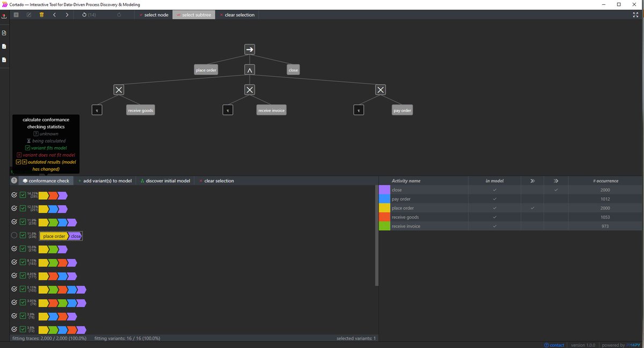Click receive invoice leaf node
Viewport: 644px width, 348px height.
[272, 110]
